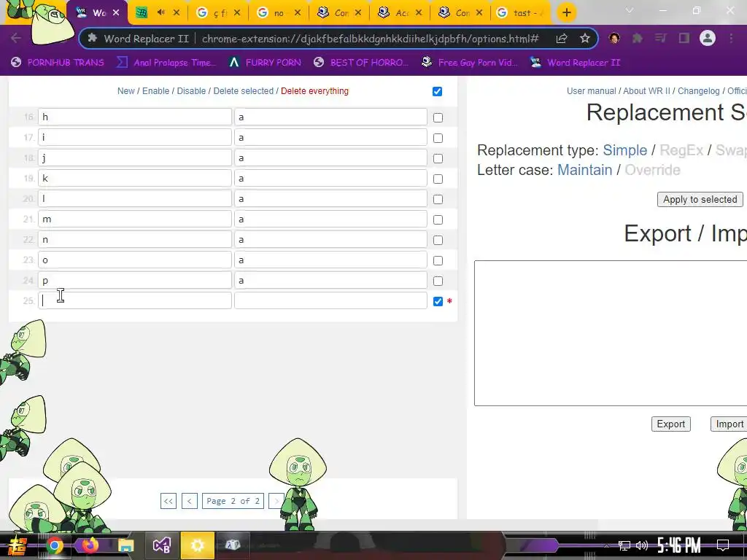Open File Explorer from the taskbar
This screenshot has width=747, height=560.
(x=125, y=545)
